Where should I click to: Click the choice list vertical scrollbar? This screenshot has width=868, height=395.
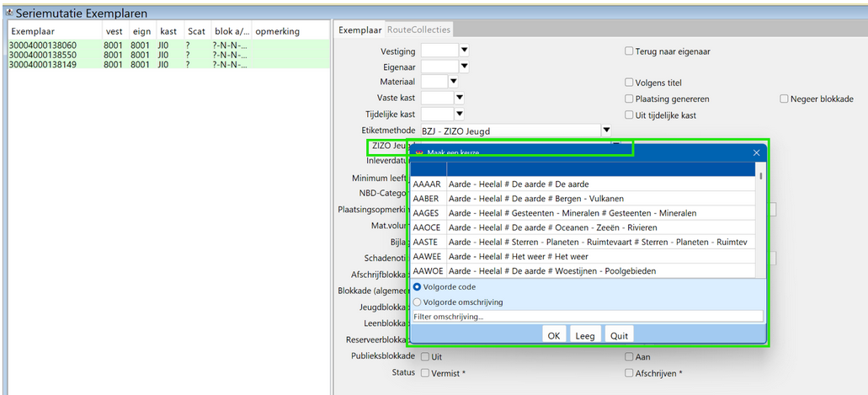[760, 219]
